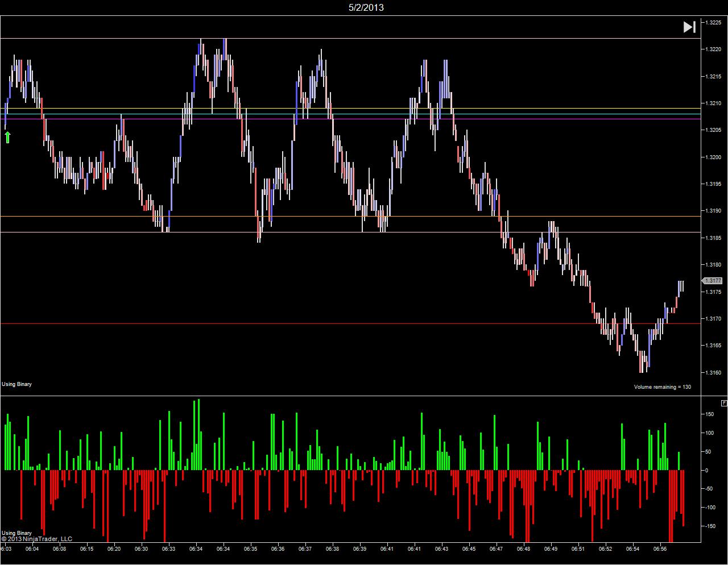Viewport: 728px width, 565px height.
Task: Select the yellow horizontal line on the price chart
Action: (350, 109)
